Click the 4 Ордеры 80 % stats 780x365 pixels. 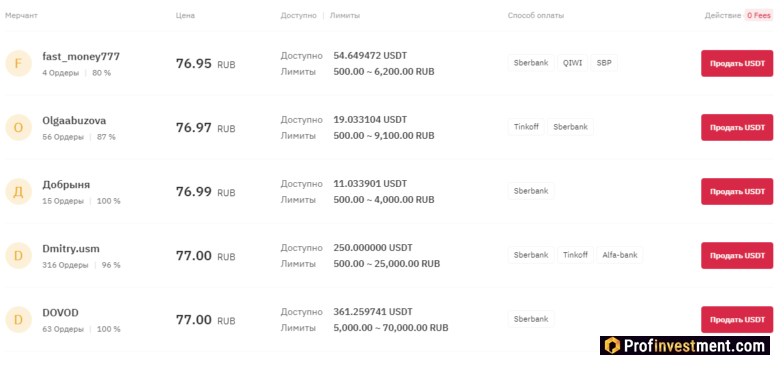coord(77,73)
